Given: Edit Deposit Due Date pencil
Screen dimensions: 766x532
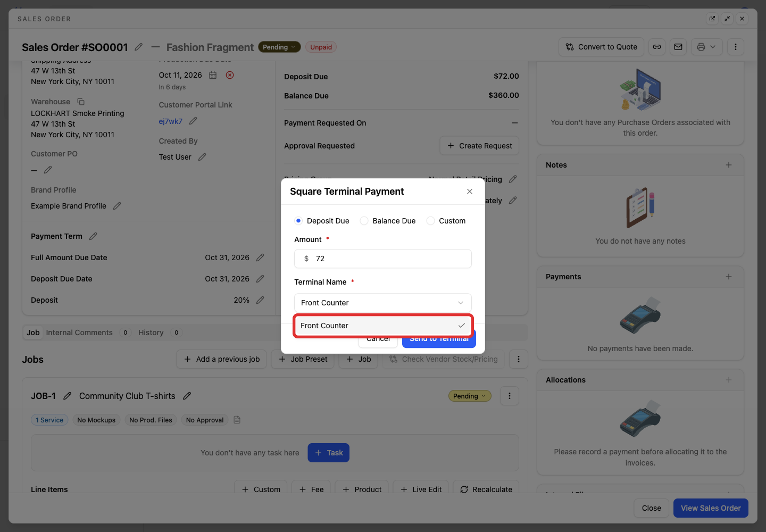Looking at the screenshot, I should point(260,279).
